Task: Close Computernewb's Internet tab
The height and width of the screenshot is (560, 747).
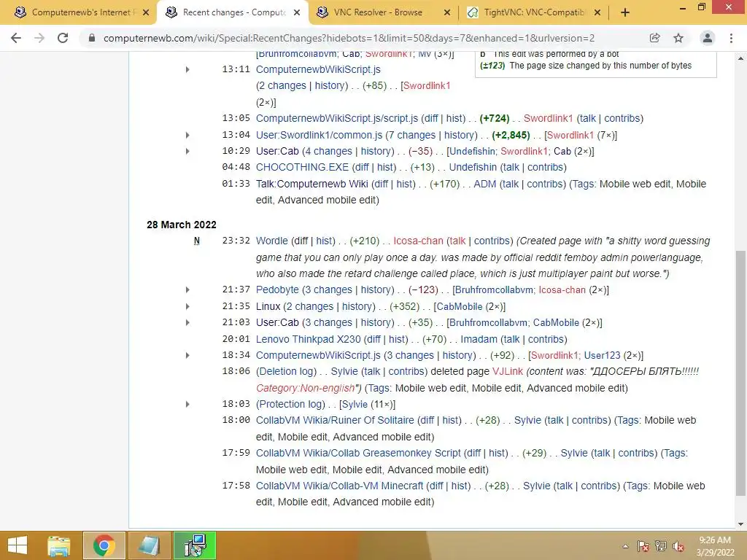Action: point(146,12)
